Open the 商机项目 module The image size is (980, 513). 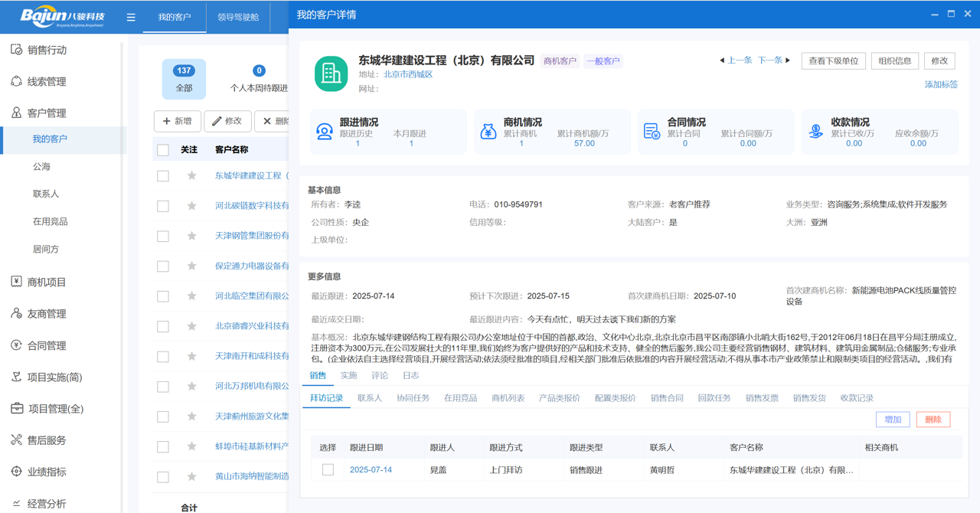click(x=47, y=282)
